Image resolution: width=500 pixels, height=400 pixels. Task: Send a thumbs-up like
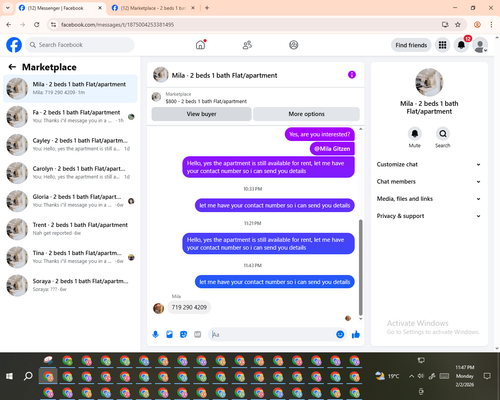click(356, 334)
